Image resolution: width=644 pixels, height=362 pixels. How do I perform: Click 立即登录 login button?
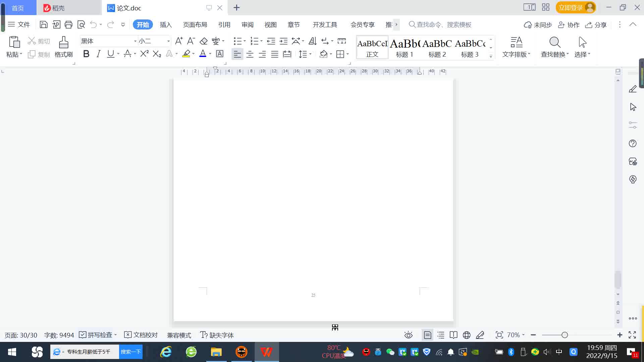pyautogui.click(x=576, y=7)
